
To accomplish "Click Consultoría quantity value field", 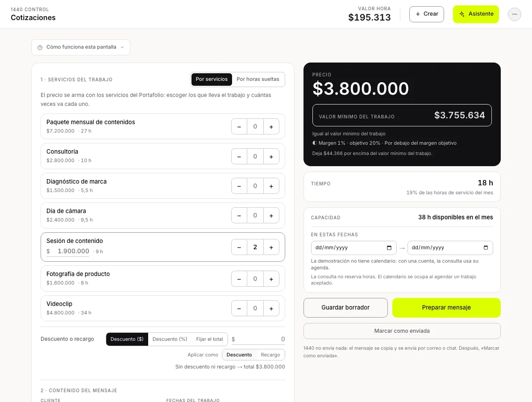I will tap(255, 156).
